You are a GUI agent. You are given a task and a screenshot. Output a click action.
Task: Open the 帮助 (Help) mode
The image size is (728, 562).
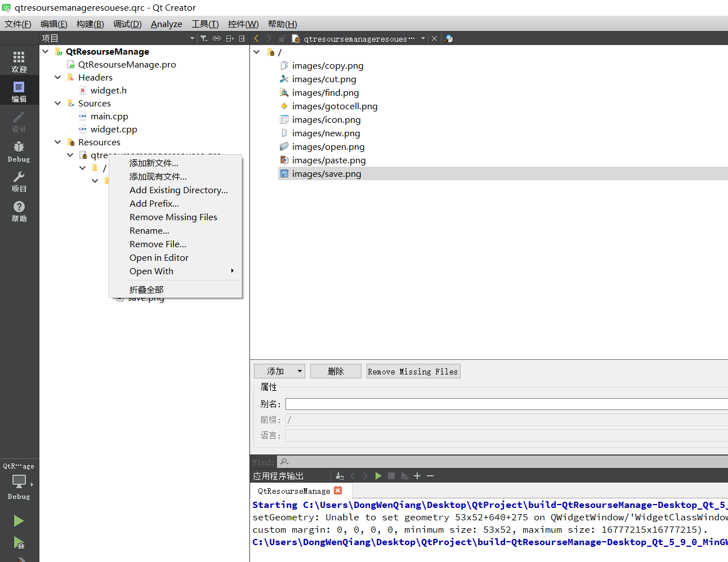(19, 211)
